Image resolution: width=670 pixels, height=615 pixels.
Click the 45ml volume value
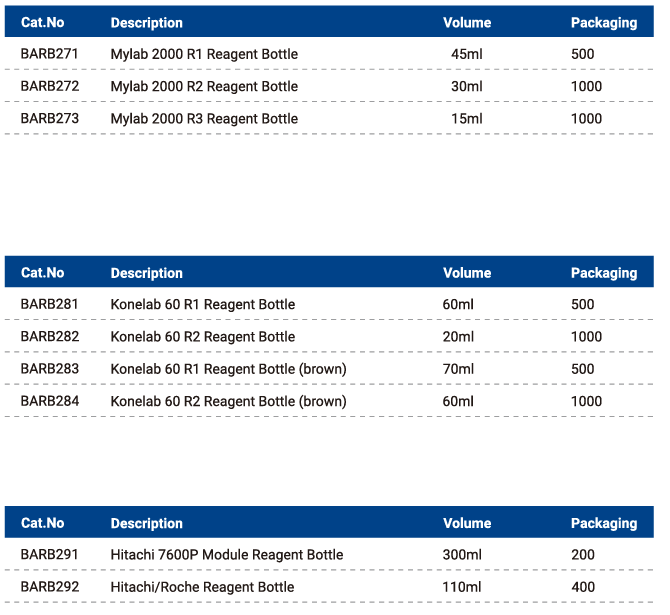pyautogui.click(x=467, y=54)
